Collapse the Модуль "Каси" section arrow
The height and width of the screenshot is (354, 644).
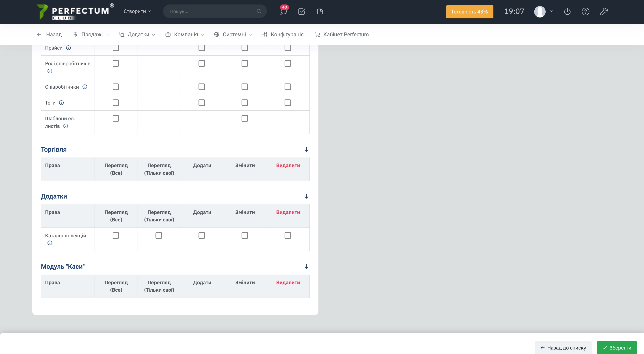(x=306, y=266)
